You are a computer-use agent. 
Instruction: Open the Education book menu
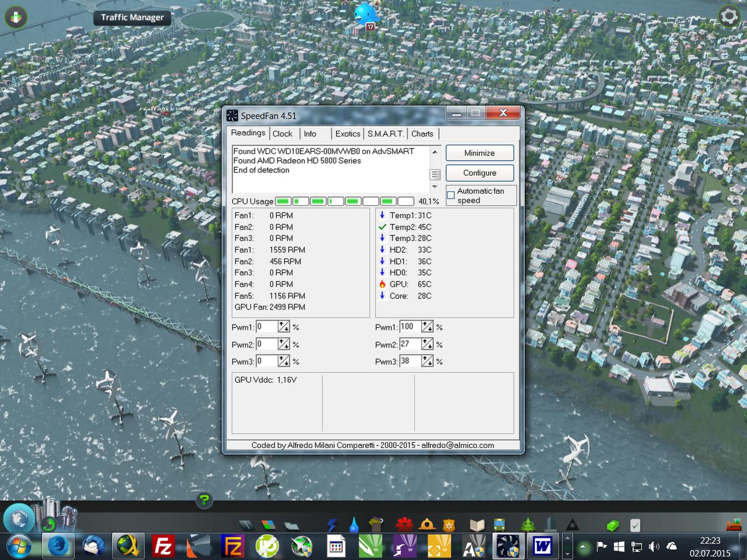pos(477,524)
